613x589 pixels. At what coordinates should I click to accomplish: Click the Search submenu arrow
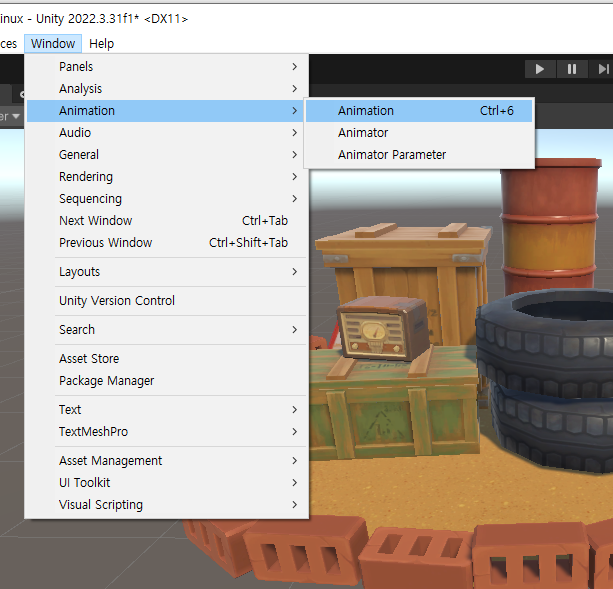(x=295, y=329)
